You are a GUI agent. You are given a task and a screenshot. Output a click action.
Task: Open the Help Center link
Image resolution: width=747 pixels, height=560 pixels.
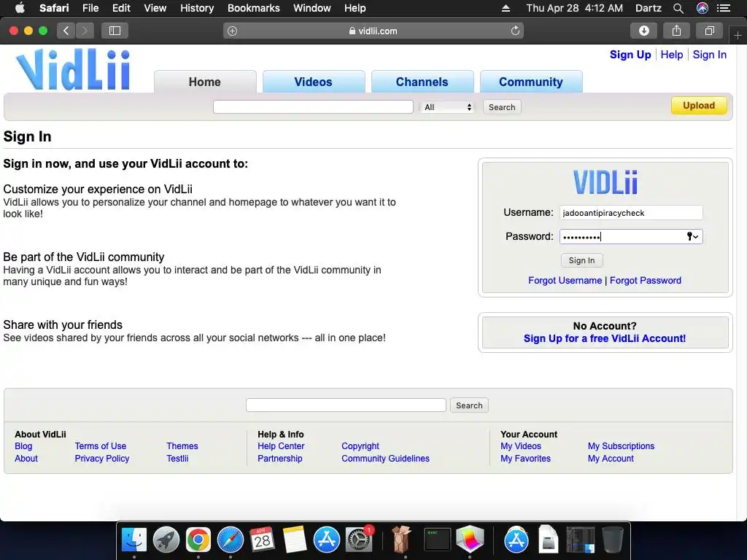click(281, 446)
